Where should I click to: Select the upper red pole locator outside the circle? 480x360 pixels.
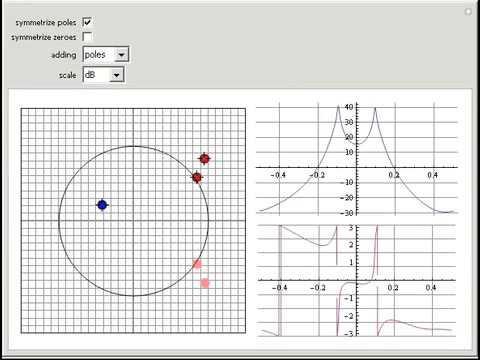click(x=204, y=159)
